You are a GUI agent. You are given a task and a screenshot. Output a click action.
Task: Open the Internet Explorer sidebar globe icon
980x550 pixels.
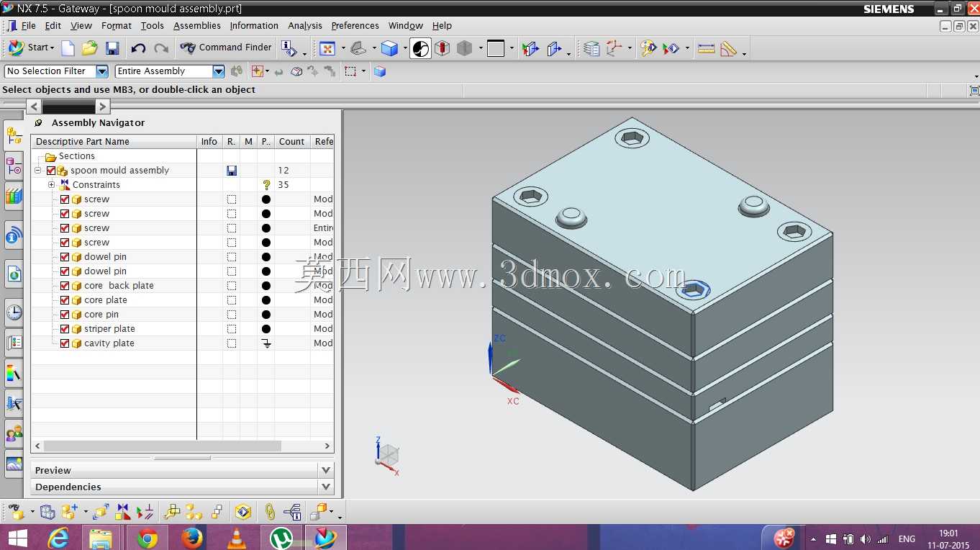coord(14,274)
